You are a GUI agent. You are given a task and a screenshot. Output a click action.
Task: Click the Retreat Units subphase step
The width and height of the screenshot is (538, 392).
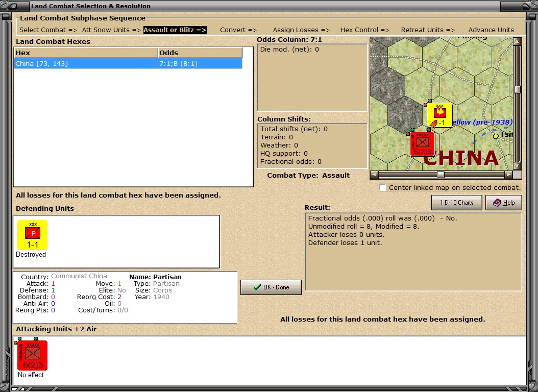428,30
